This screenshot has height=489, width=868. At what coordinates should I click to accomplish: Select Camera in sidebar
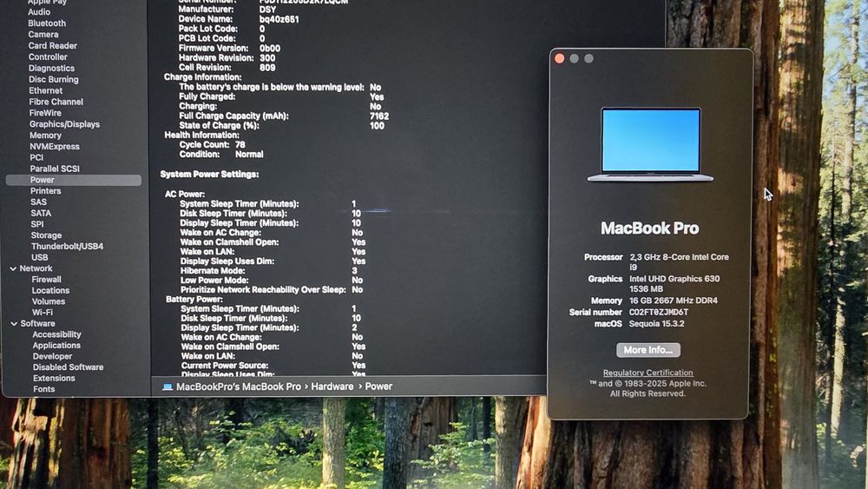point(43,35)
